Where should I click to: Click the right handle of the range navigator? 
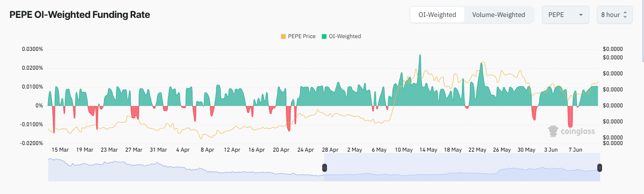coord(600,168)
